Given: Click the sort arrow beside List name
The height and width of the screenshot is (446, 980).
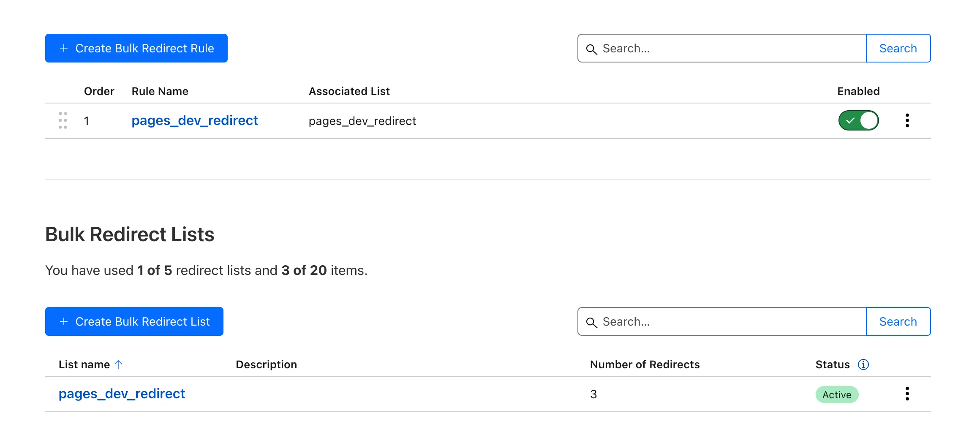Looking at the screenshot, I should click(x=118, y=364).
